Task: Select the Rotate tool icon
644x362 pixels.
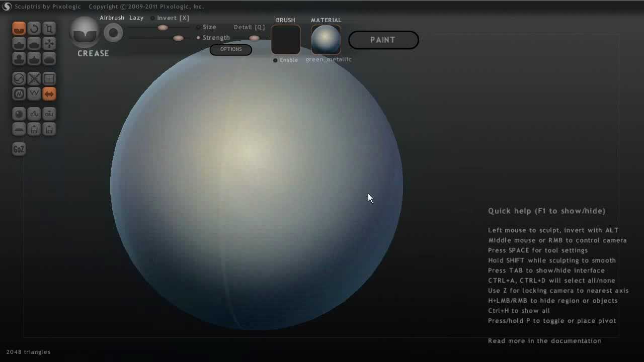Action: pos(34,29)
